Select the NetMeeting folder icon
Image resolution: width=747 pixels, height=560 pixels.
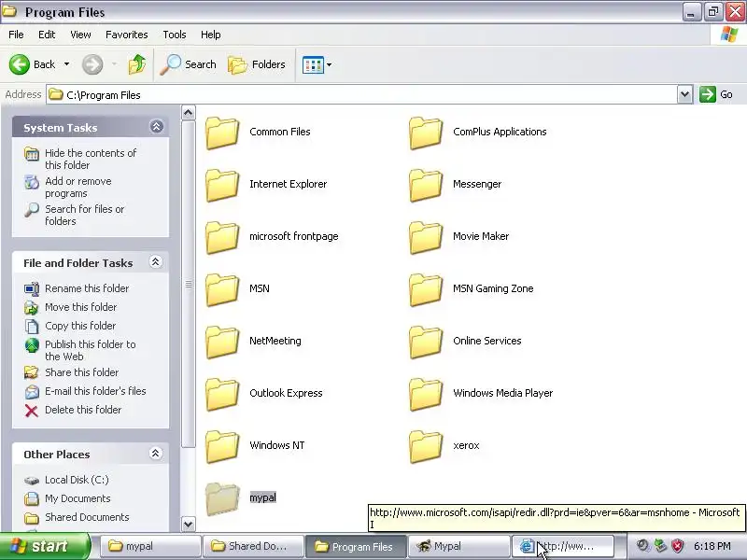(222, 342)
